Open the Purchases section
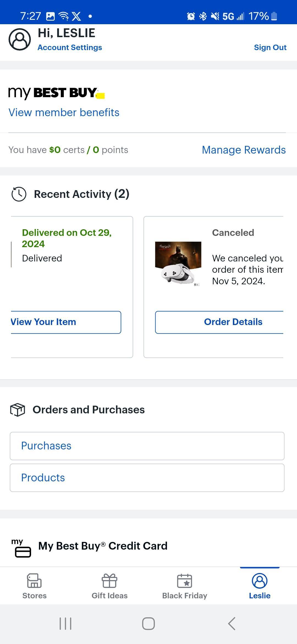The height and width of the screenshot is (644, 297). [147, 446]
